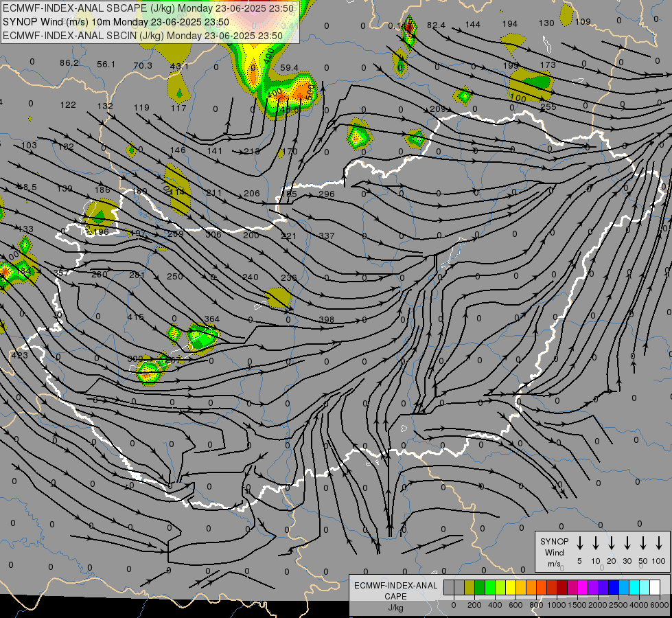Click the 56.1 value on the map
Image resolution: width=672 pixels, height=618 pixels.
pyautogui.click(x=106, y=65)
